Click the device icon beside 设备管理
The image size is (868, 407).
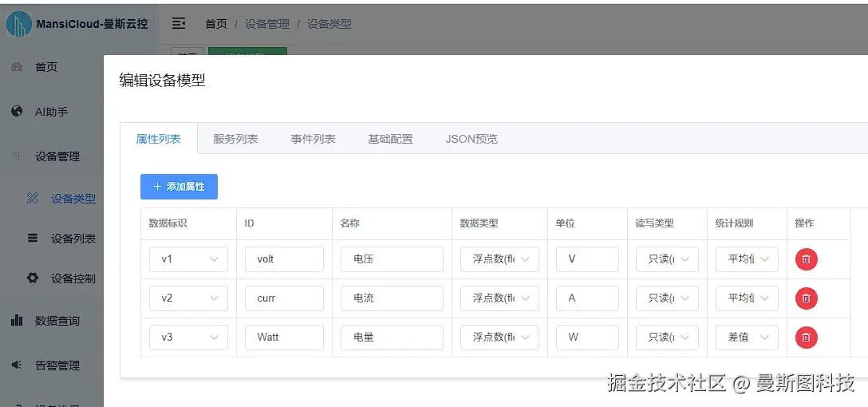point(17,156)
